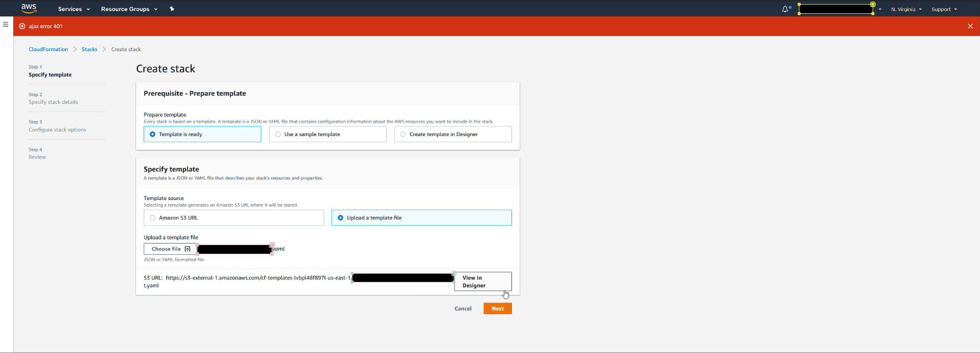Click the AWS logo home icon
The image size is (980, 353).
click(29, 8)
